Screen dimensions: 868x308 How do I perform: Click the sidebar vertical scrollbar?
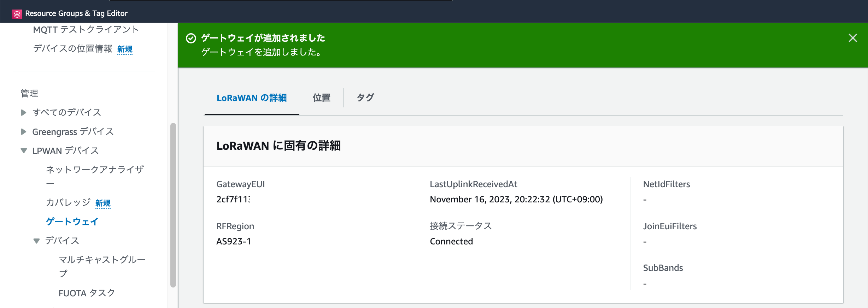point(173,205)
